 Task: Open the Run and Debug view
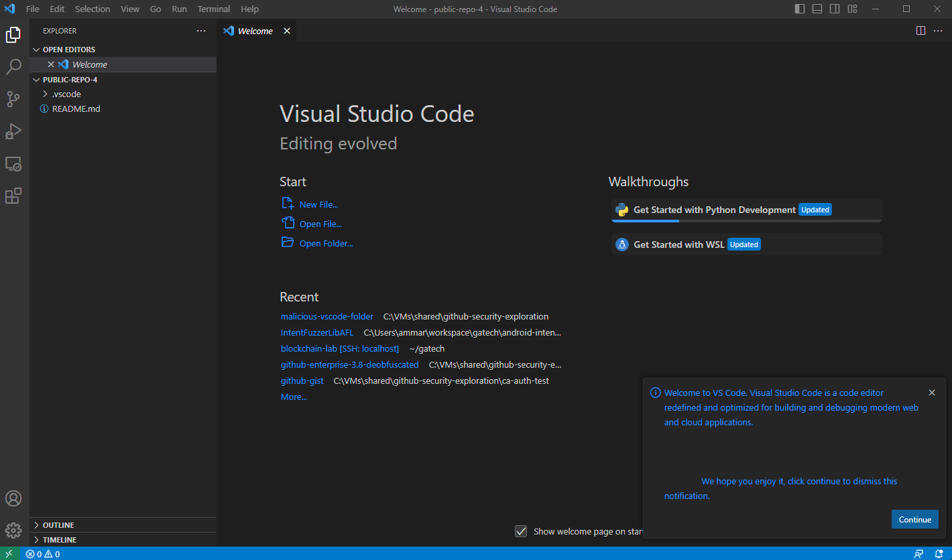13,131
